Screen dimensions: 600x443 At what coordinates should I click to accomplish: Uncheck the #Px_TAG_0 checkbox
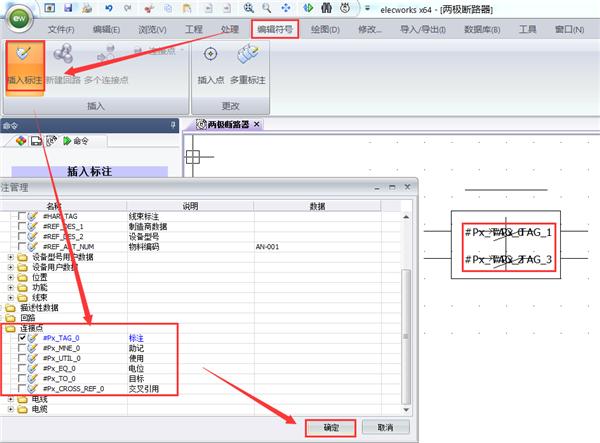coord(22,337)
